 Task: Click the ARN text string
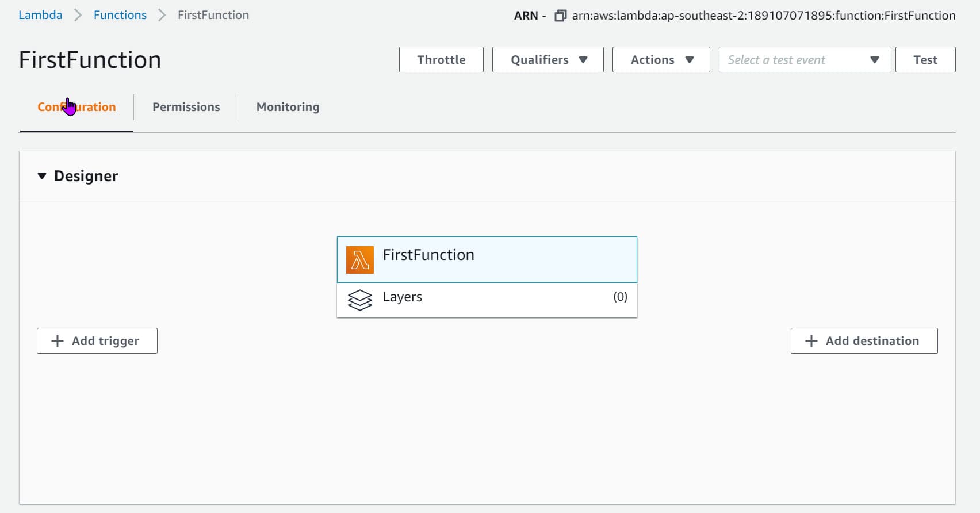coord(764,16)
